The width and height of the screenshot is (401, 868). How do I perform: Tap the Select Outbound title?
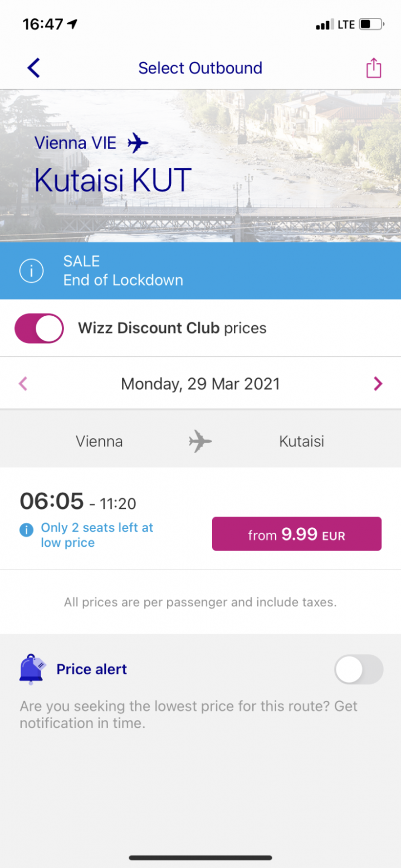[200, 68]
